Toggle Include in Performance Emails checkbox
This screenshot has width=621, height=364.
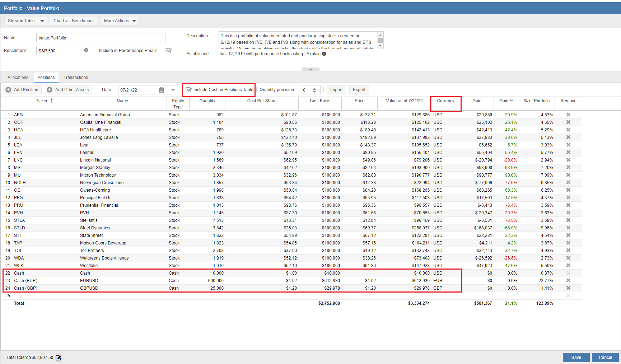pyautogui.click(x=168, y=51)
